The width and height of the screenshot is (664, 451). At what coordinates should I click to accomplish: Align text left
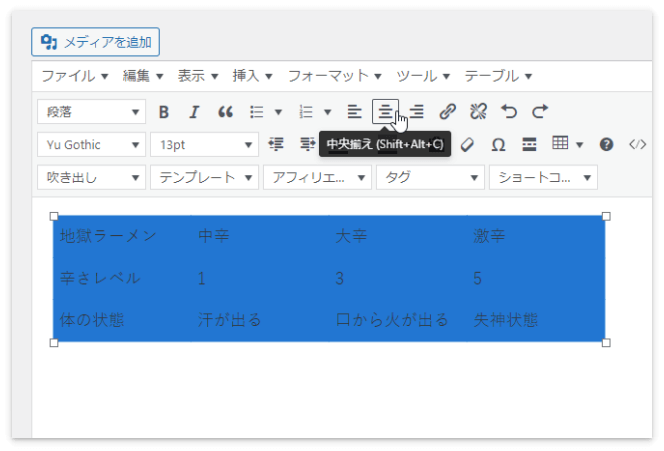click(x=354, y=112)
